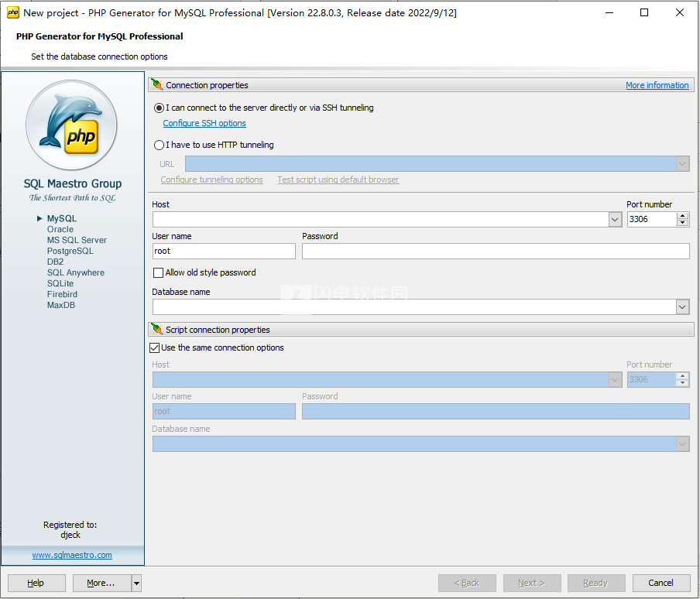The image size is (700, 599).
Task: Click the script Password field
Action: click(496, 411)
